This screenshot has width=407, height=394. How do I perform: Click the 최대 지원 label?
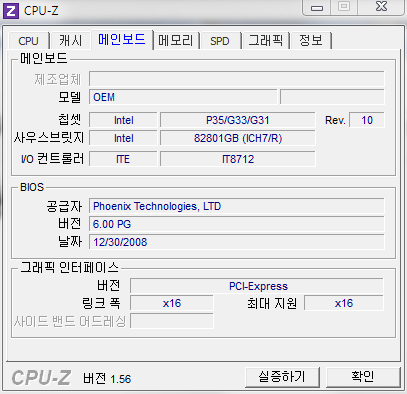pos(272,303)
